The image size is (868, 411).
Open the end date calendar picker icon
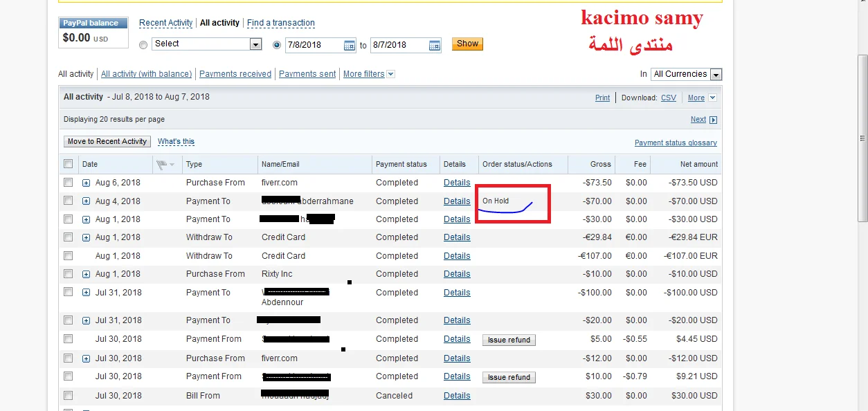point(435,46)
